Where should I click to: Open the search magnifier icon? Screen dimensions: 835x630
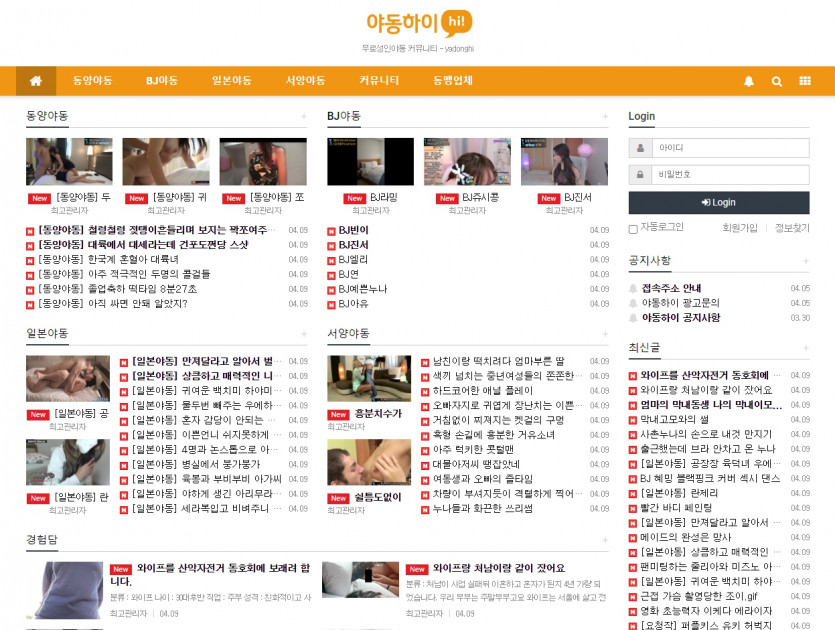[x=777, y=81]
